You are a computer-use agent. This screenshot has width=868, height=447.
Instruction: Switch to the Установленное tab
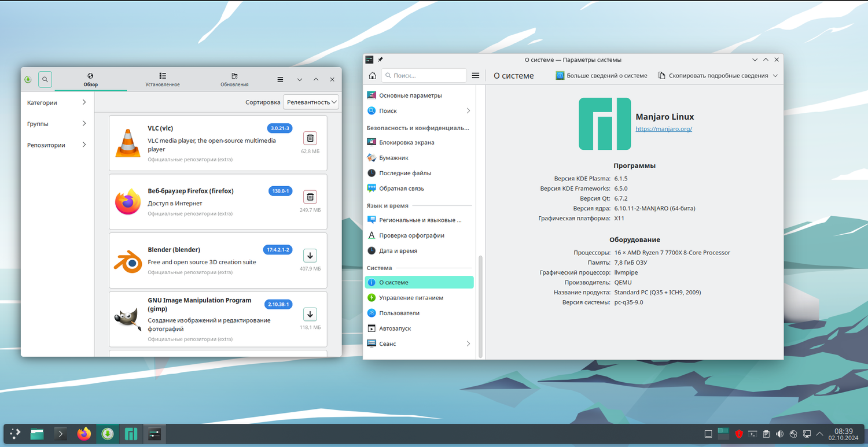[x=163, y=80]
